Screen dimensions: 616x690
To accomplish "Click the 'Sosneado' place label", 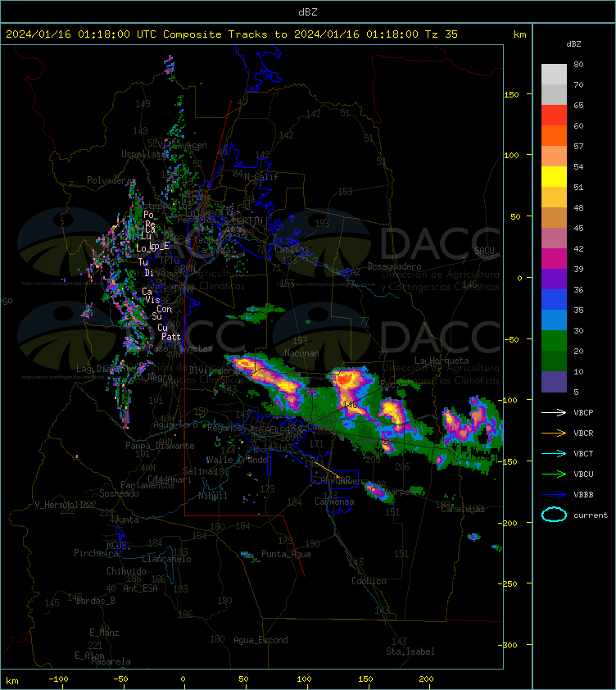I will [119, 493].
